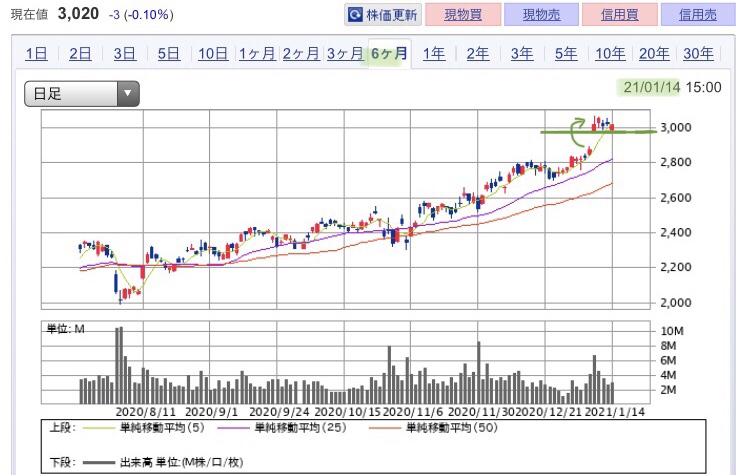The height and width of the screenshot is (475, 749).
Task: Click the 信用買 button
Action: click(620, 15)
